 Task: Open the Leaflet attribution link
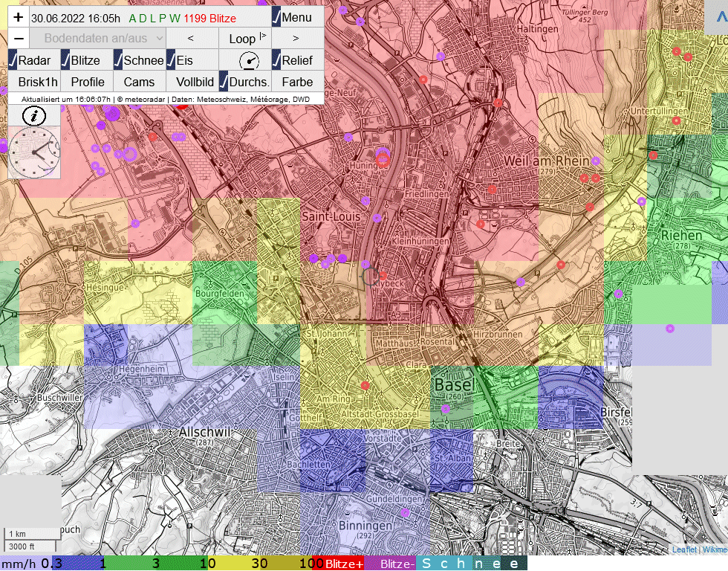[684, 549]
